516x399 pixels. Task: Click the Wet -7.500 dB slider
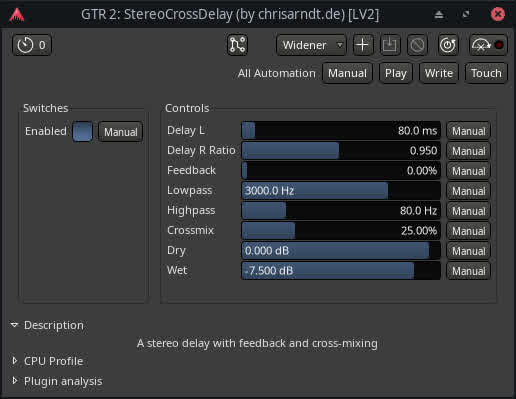[x=341, y=271]
